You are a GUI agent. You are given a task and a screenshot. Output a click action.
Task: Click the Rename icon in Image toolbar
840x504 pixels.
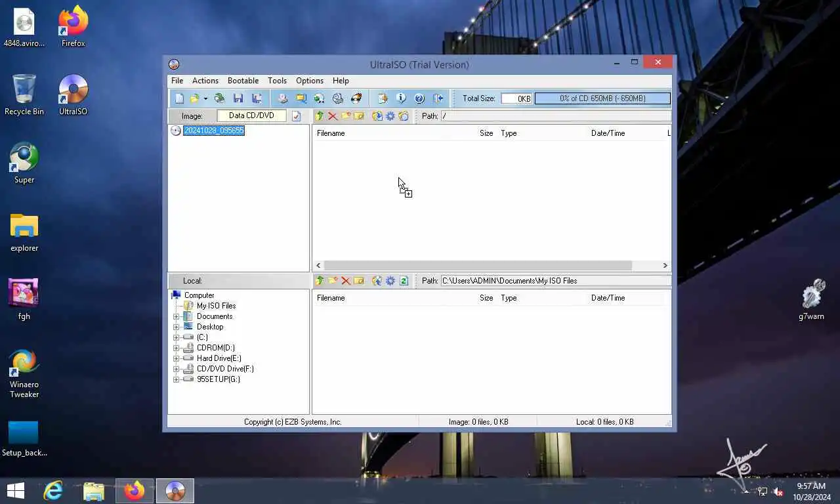coord(359,116)
